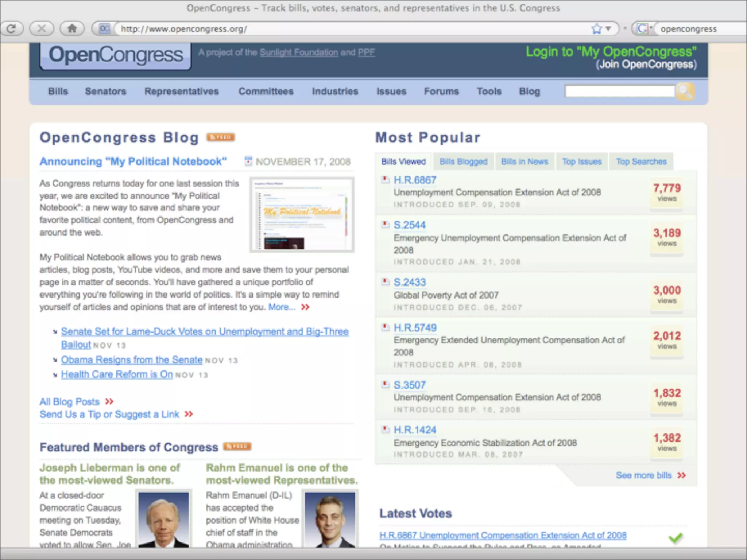747x560 pixels.
Task: Click the site search text field
Action: click(x=619, y=91)
